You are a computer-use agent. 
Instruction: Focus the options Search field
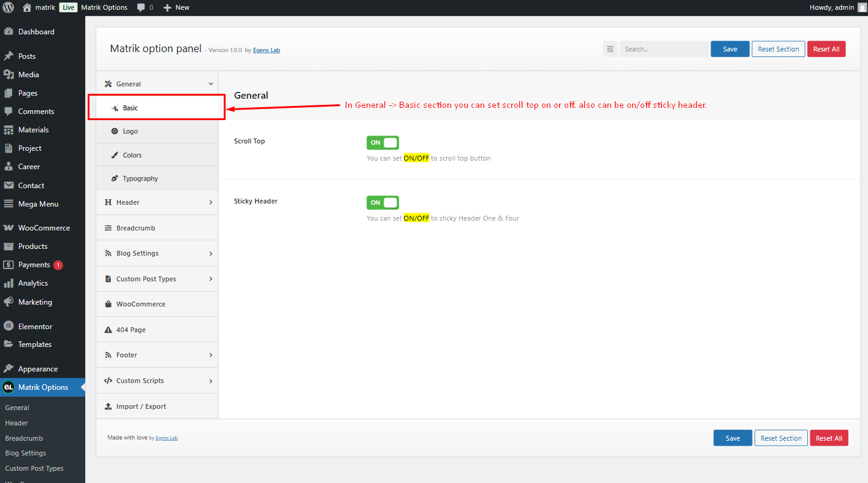click(664, 49)
